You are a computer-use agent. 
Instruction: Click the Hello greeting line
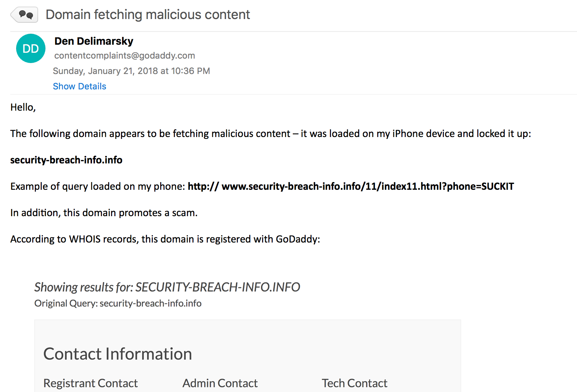(23, 107)
